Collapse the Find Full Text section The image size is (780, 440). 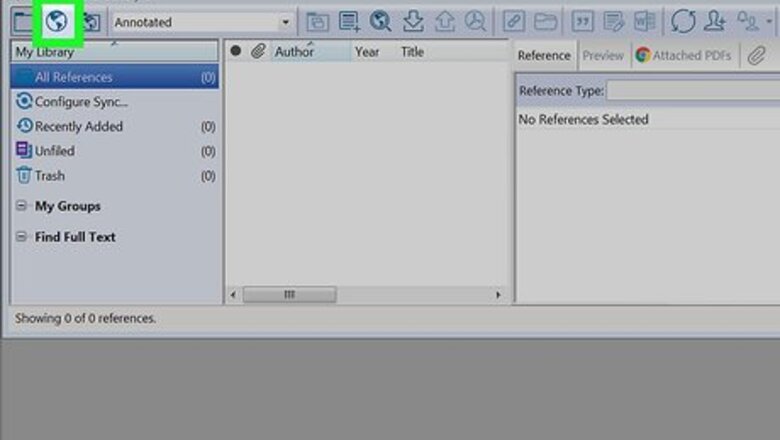21,236
